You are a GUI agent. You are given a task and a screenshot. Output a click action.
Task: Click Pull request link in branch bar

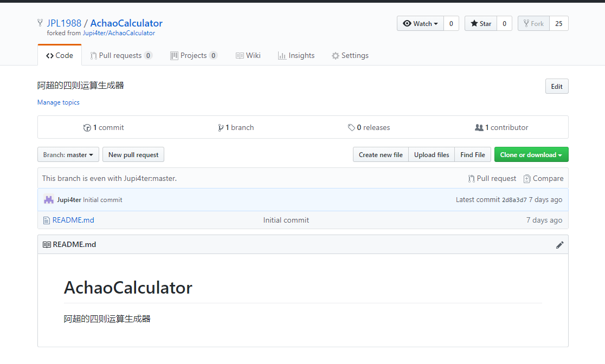(x=492, y=179)
